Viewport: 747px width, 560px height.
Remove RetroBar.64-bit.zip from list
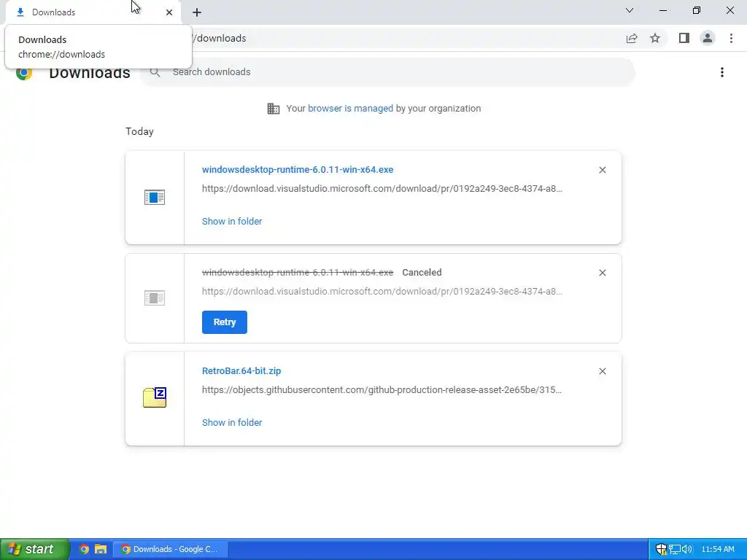pyautogui.click(x=602, y=371)
